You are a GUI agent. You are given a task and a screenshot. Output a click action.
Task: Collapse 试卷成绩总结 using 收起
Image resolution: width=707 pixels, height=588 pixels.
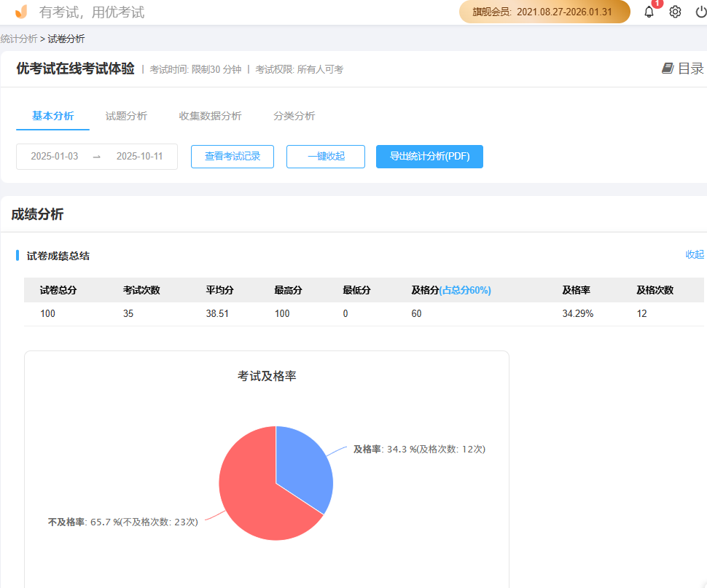pyautogui.click(x=695, y=254)
